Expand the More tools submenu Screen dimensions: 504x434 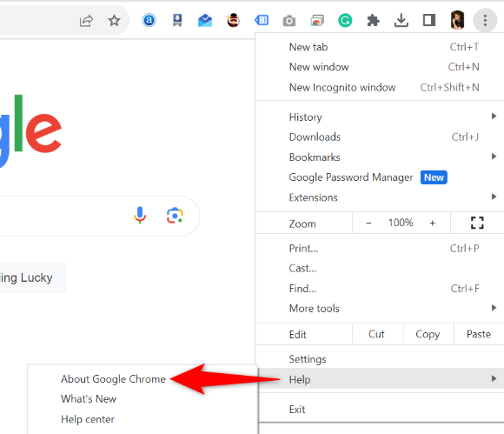(380, 309)
